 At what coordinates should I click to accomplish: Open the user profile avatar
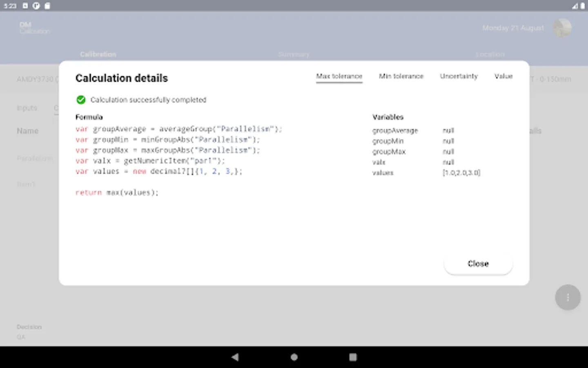562,28
